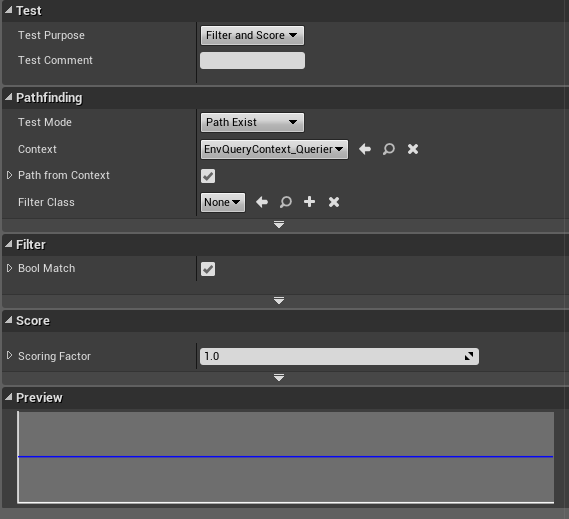This screenshot has width=569, height=519.
Task: Click the Scoring Factor field's arrow icon
Action: click(x=469, y=356)
